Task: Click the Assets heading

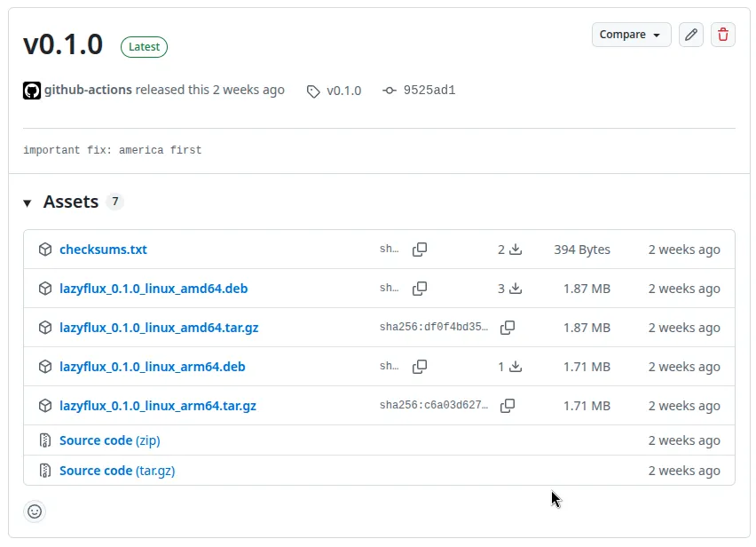Action: click(x=71, y=202)
